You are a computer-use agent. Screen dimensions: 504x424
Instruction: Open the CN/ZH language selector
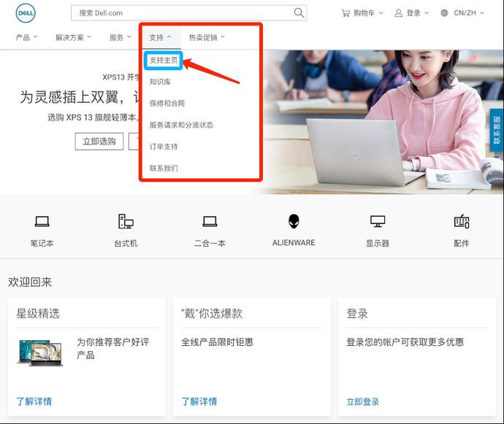[x=469, y=13]
